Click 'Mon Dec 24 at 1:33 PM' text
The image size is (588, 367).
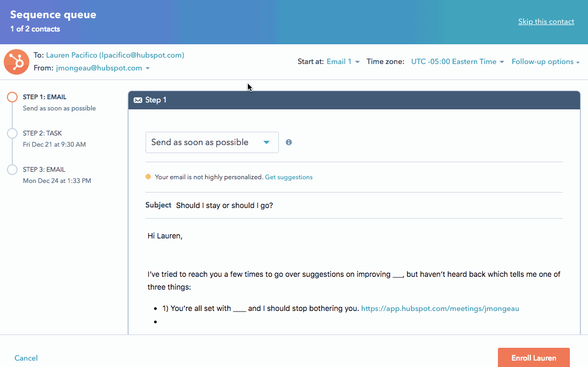pyautogui.click(x=57, y=181)
